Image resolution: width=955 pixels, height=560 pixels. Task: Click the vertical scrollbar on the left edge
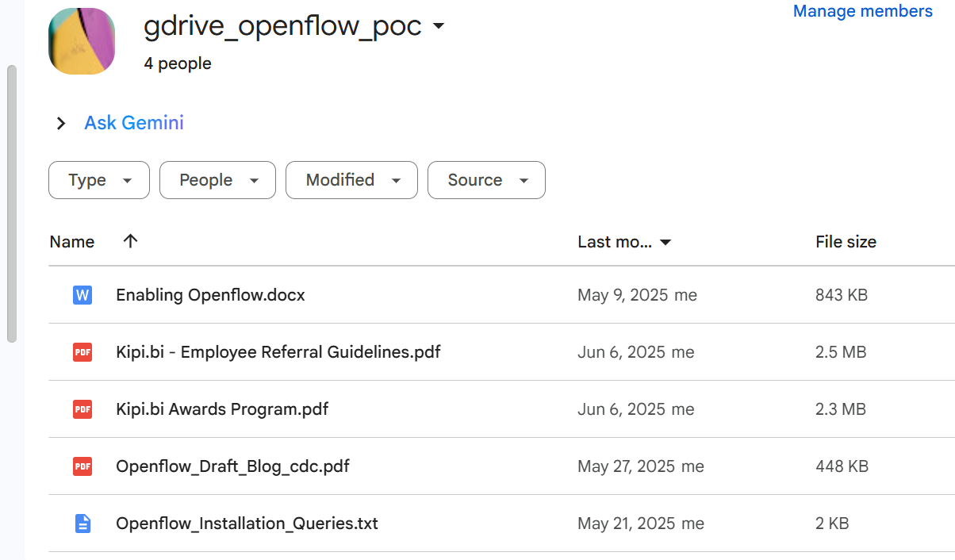pyautogui.click(x=12, y=204)
